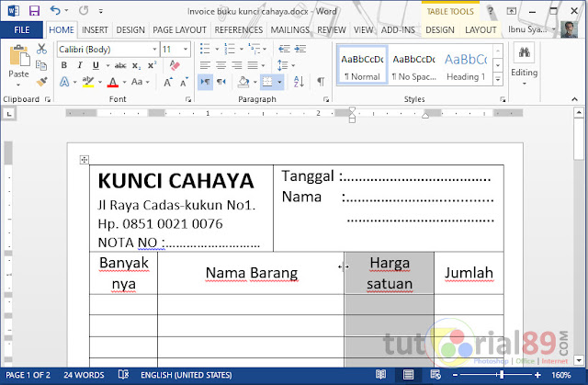The image size is (588, 385).
Task: Expand the borders dropdown arrow
Action: 279,82
